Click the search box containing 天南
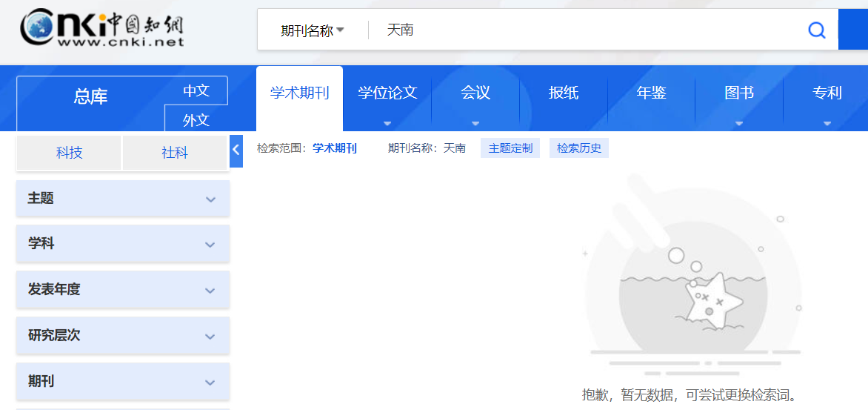 [585, 30]
